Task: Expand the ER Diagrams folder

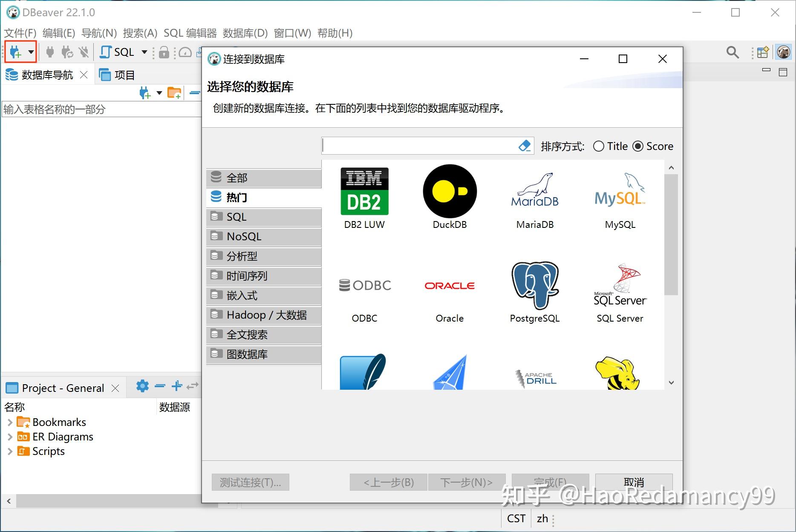Action: (x=10, y=436)
